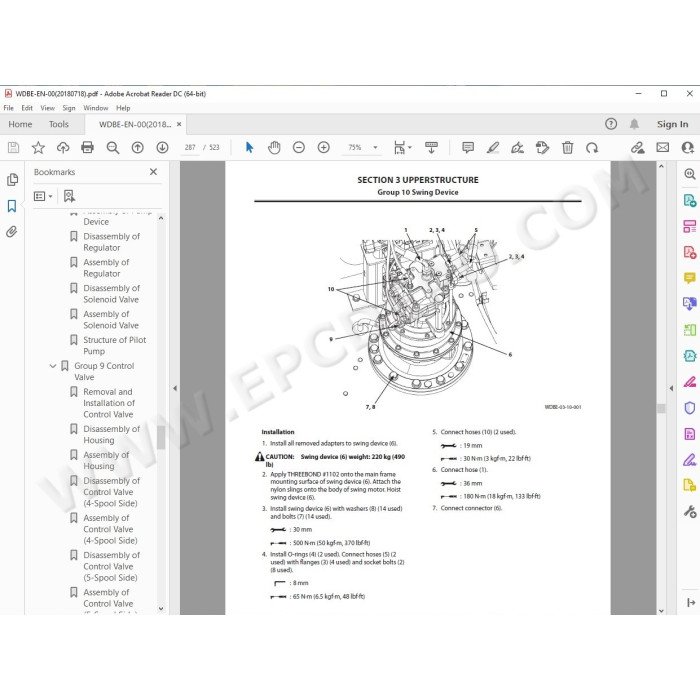Select the Highlight text pen
This screenshot has height=700, width=700.
click(493, 147)
